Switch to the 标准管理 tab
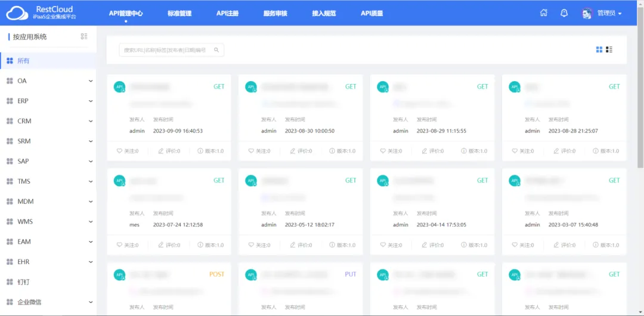 [179, 13]
